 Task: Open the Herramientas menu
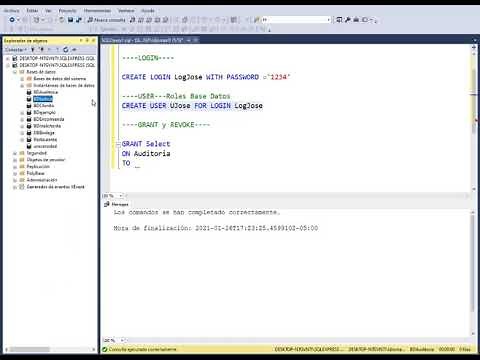(x=97, y=11)
